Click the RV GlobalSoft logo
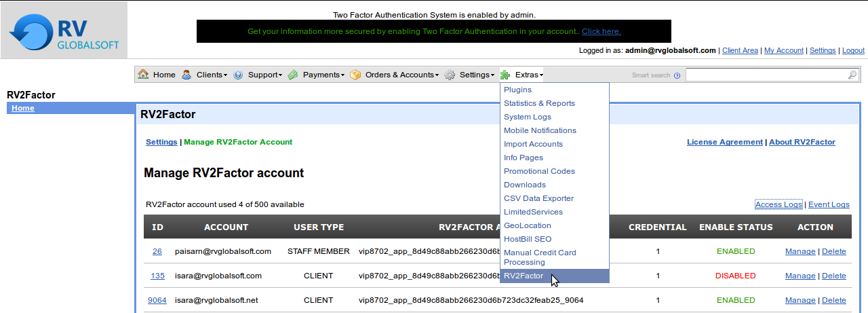 click(x=64, y=30)
